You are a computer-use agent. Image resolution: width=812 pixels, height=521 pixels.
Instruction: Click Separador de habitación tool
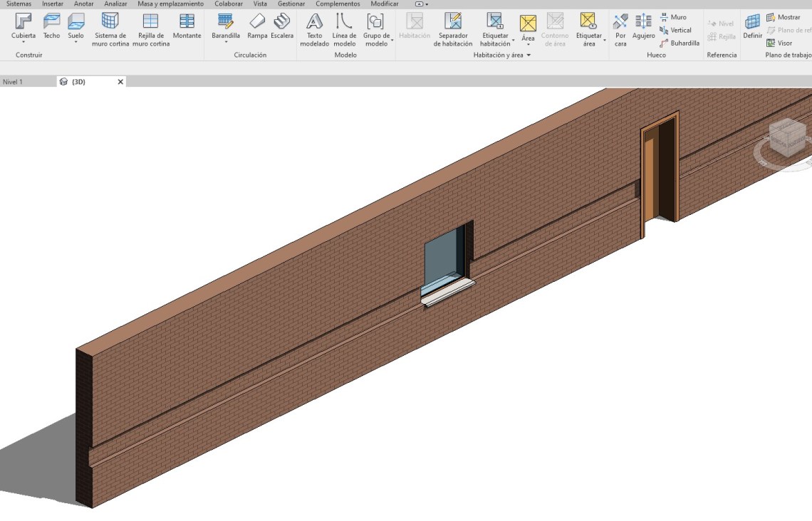pos(452,30)
